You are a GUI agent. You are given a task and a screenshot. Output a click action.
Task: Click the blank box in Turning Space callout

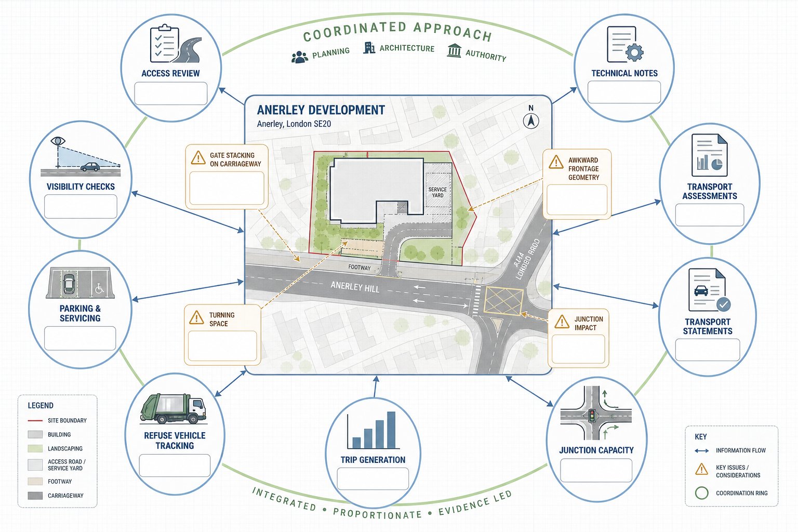point(222,345)
